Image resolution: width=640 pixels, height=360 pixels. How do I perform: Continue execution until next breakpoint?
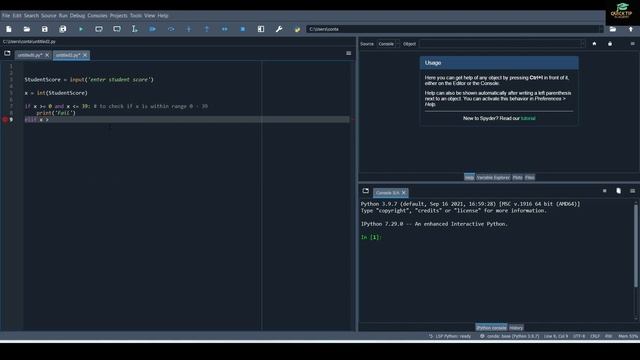pyautogui.click(x=224, y=29)
